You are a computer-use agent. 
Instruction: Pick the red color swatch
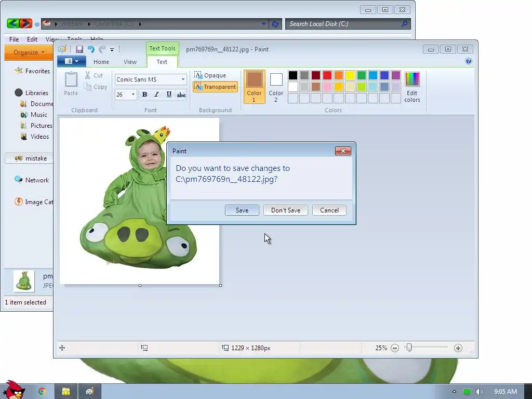tap(327, 75)
